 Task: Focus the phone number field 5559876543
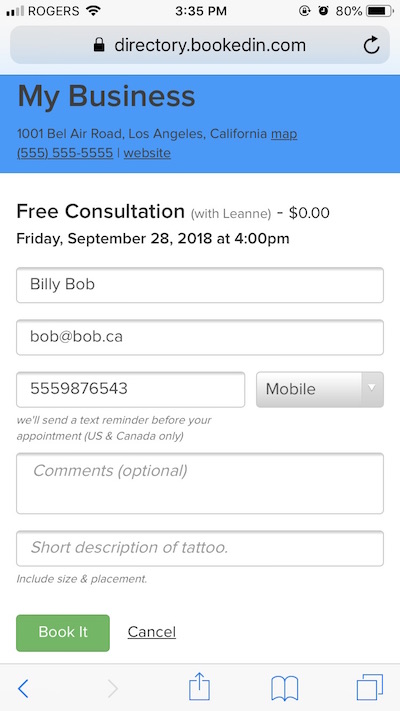pos(131,390)
